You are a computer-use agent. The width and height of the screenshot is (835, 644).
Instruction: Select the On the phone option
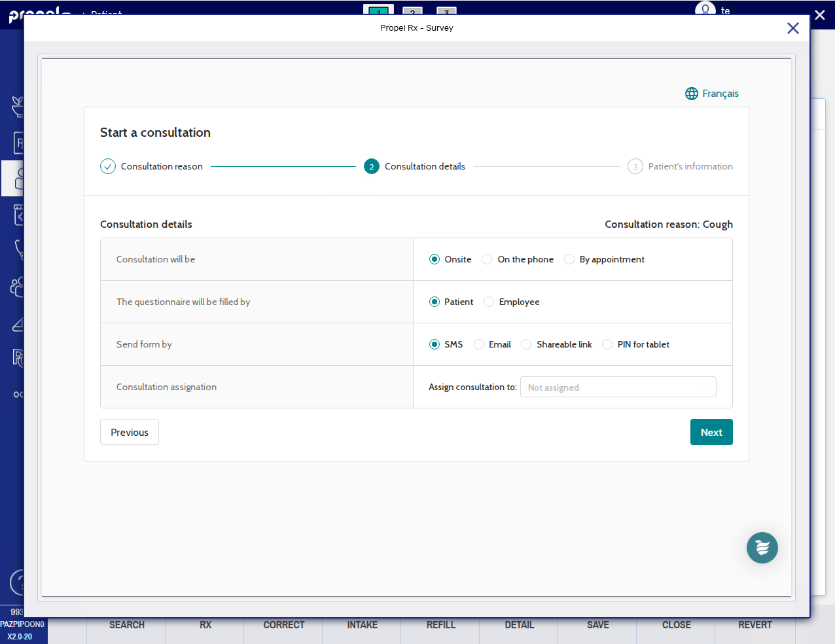[x=487, y=259]
